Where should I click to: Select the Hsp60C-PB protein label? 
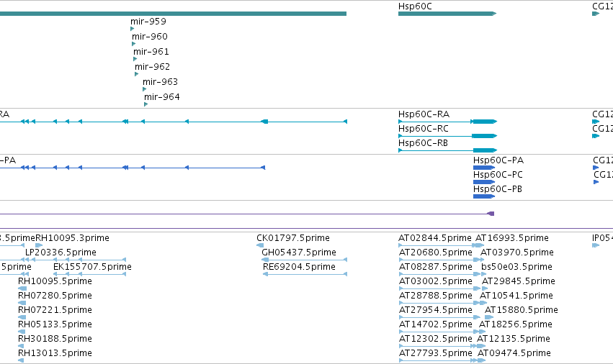pyautogui.click(x=498, y=189)
